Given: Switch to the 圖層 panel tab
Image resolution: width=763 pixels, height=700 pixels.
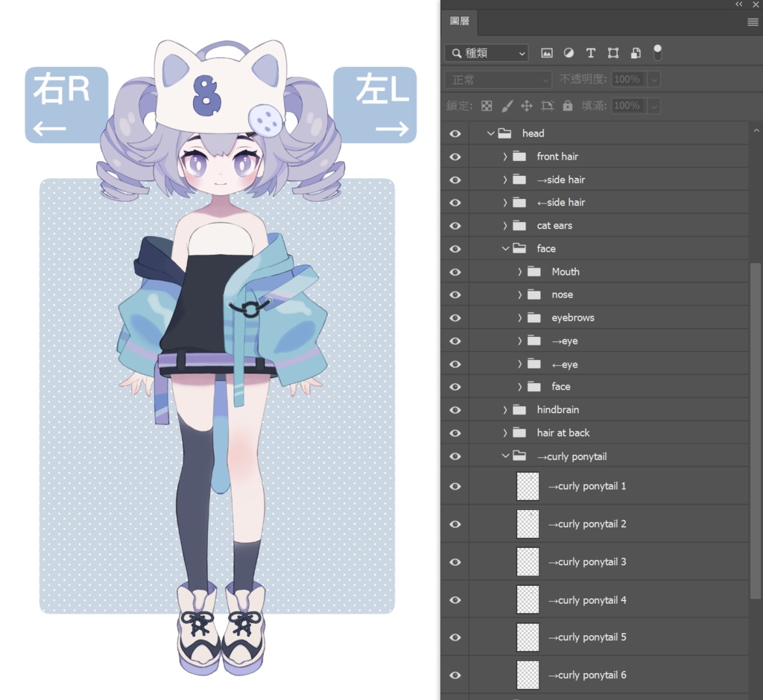Looking at the screenshot, I should click(x=460, y=22).
